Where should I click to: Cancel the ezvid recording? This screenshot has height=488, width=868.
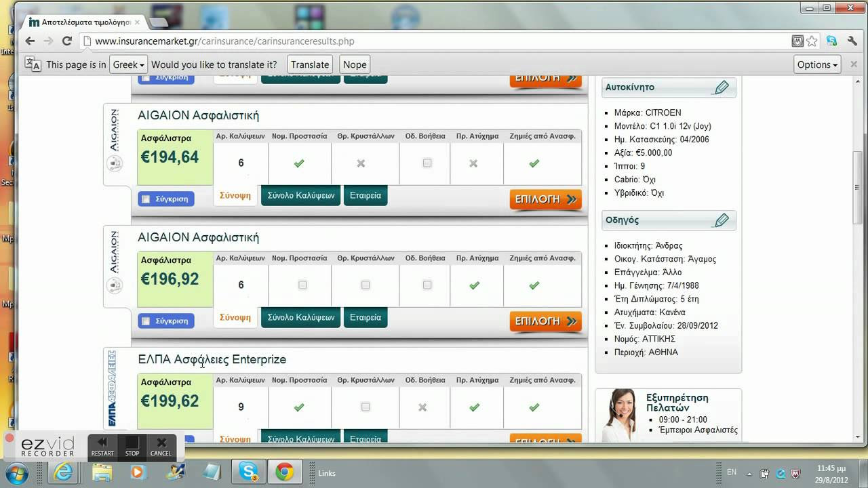coord(161,447)
